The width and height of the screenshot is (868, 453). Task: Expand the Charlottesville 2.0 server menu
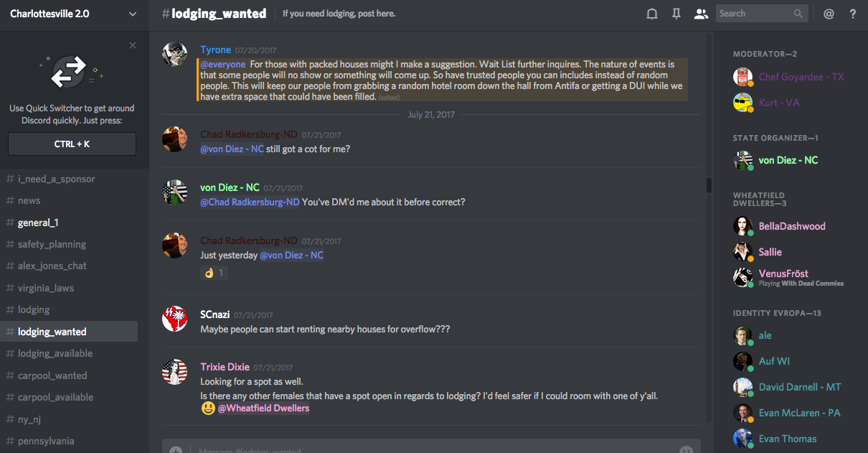(133, 14)
